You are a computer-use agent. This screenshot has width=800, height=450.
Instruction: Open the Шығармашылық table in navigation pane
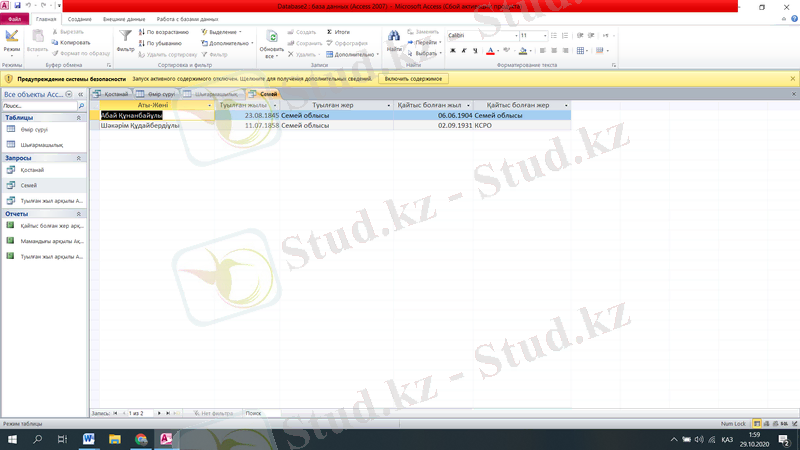(44, 145)
